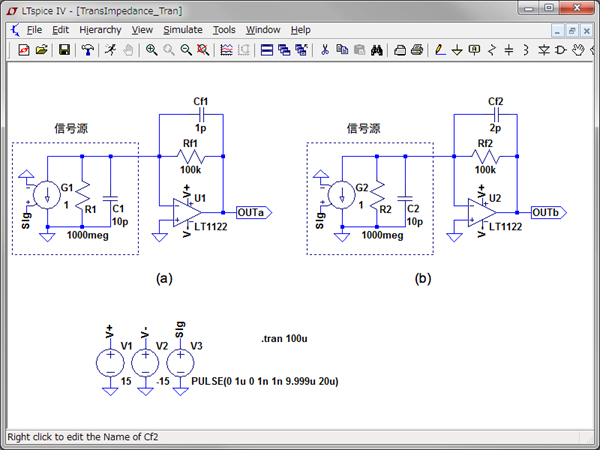Viewport: 600px width, 450px height.
Task: Open the Simulate menu
Action: tap(183, 30)
